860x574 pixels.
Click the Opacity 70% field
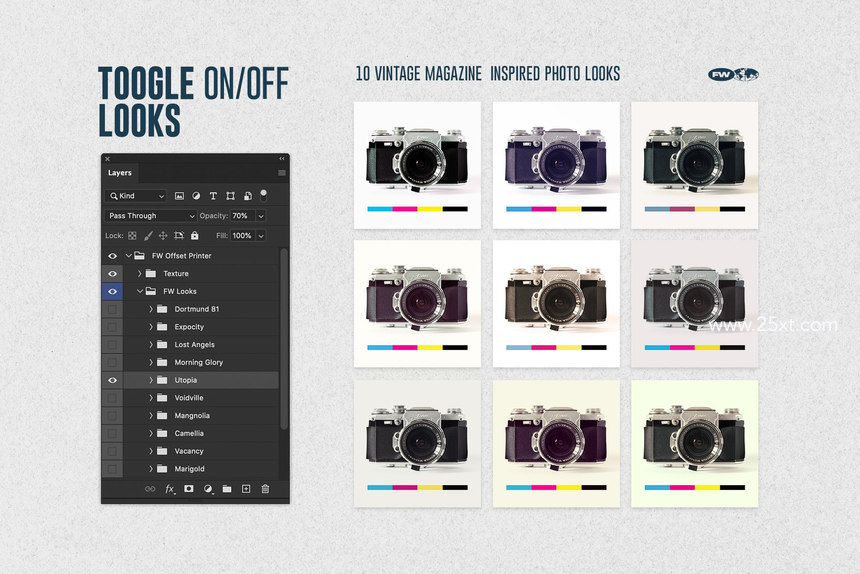click(242, 216)
